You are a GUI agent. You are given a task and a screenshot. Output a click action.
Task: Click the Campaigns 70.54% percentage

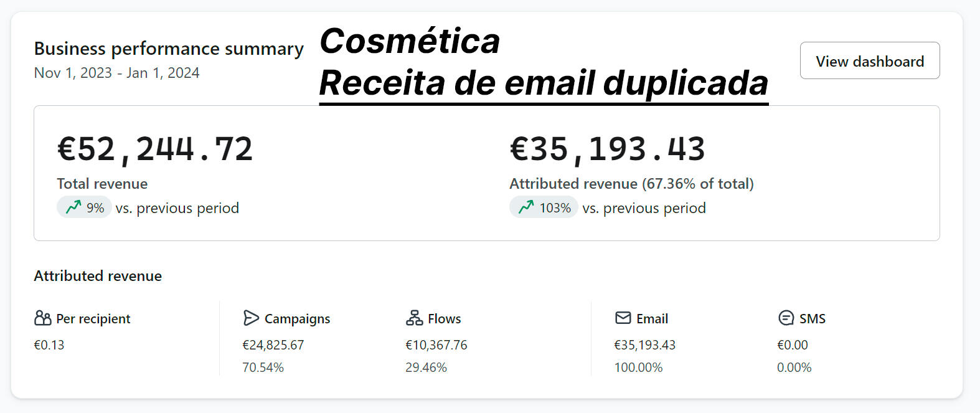click(x=263, y=368)
